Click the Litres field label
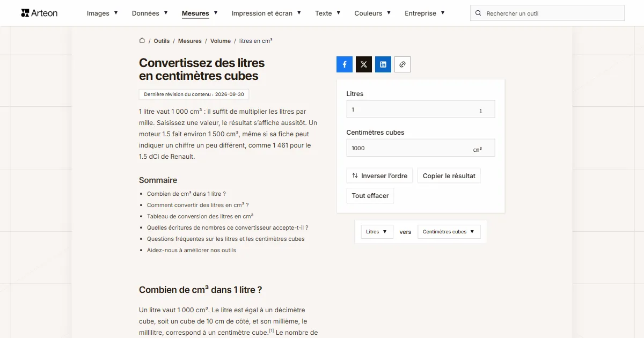Viewport: 644px width, 338px height. click(355, 94)
